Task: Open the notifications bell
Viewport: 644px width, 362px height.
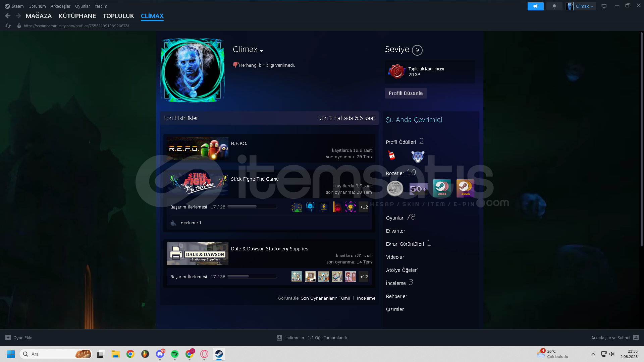Action: (554, 6)
